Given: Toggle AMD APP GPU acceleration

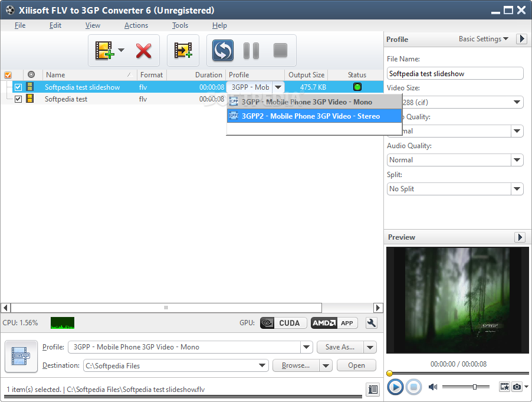Looking at the screenshot, I should tap(334, 323).
